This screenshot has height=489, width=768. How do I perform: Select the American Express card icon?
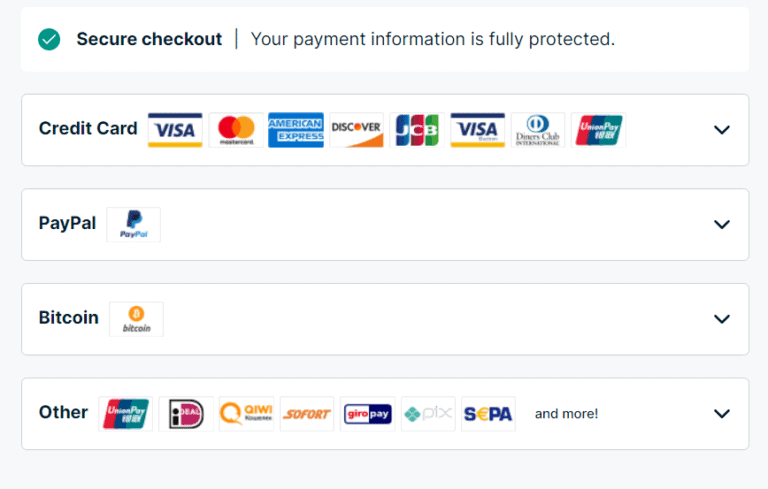coord(296,130)
